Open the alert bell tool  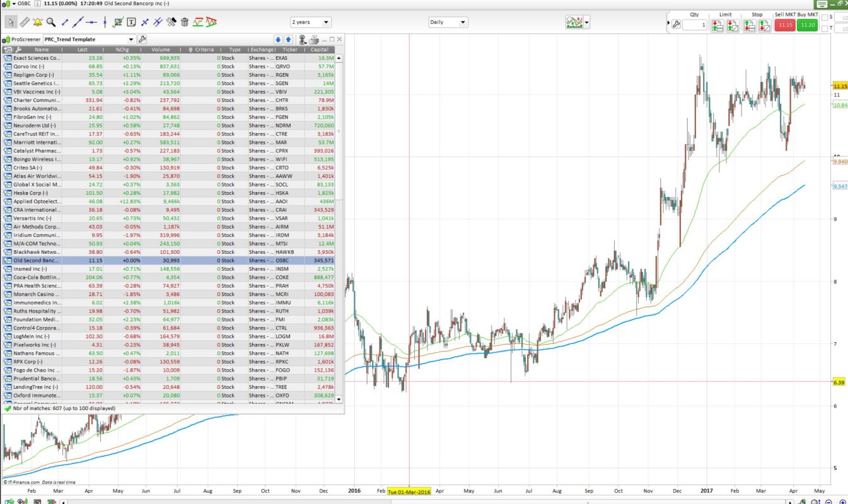[x=38, y=22]
